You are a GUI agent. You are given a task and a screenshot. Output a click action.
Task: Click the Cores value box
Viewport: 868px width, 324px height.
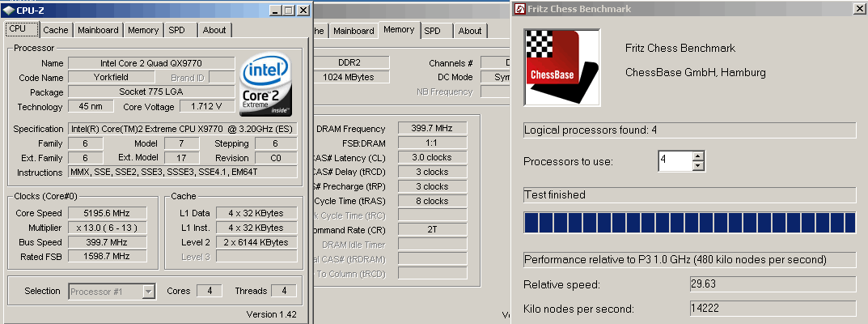210,291
